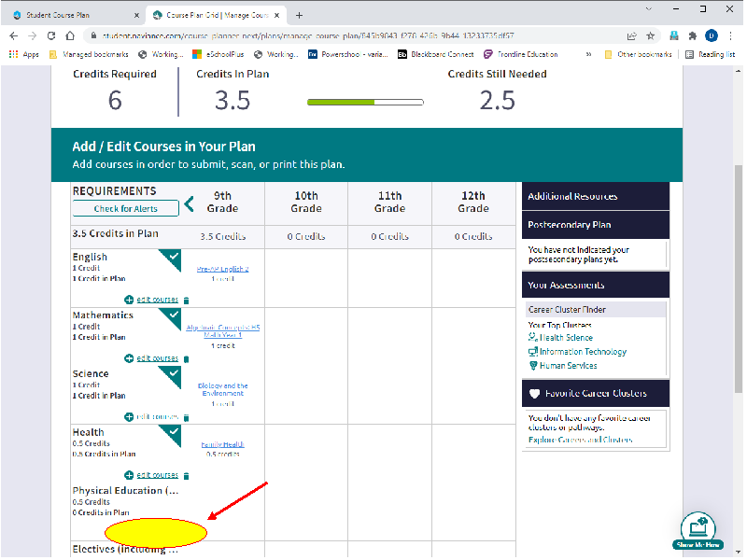Click the left chevron before 9th Grade

click(x=190, y=204)
